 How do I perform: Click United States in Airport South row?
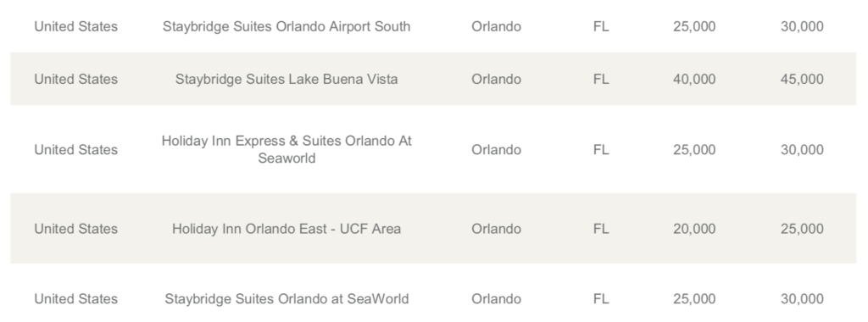click(x=75, y=26)
